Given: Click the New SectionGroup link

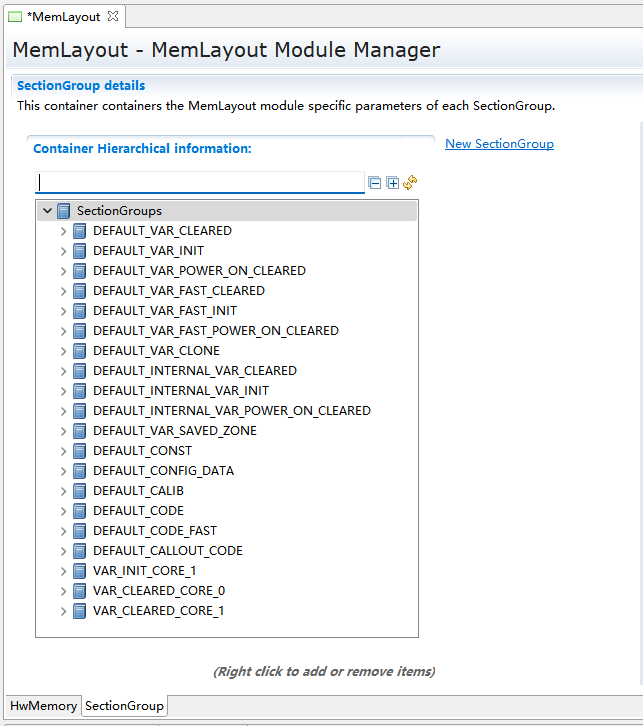Looking at the screenshot, I should 499,144.
